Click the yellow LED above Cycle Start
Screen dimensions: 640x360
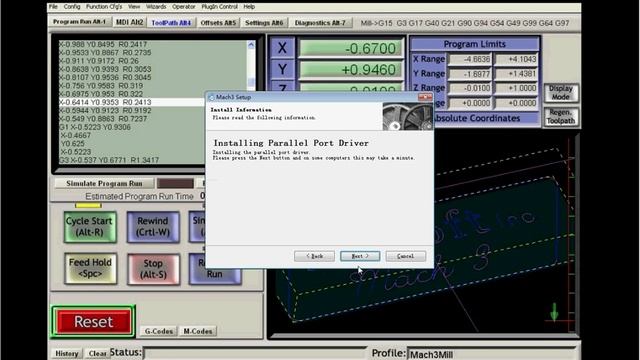click(88, 206)
